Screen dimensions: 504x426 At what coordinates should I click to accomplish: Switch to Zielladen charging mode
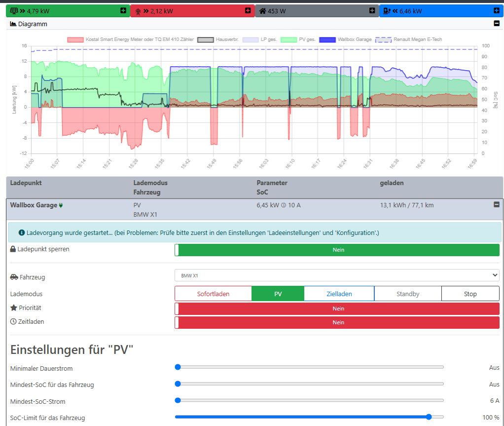pos(339,294)
